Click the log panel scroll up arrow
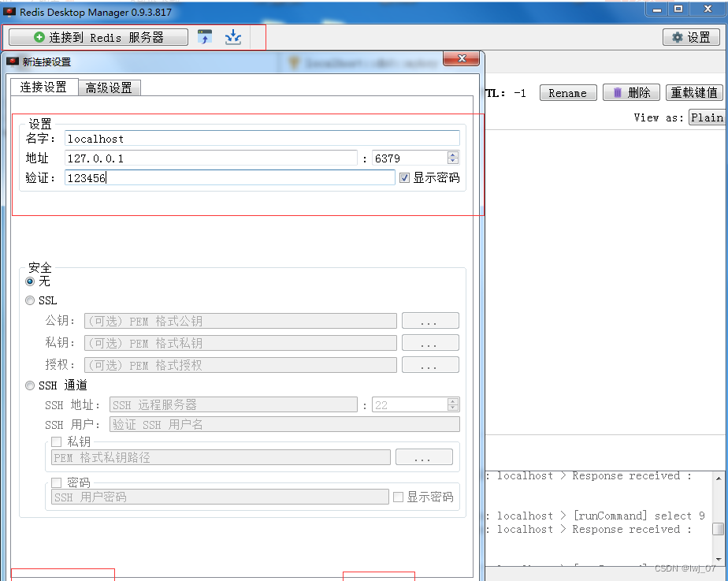 719,479
